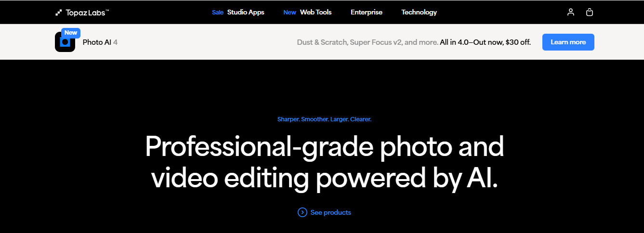644x233 pixels.
Task: Open the Technology menu item
Action: (419, 12)
